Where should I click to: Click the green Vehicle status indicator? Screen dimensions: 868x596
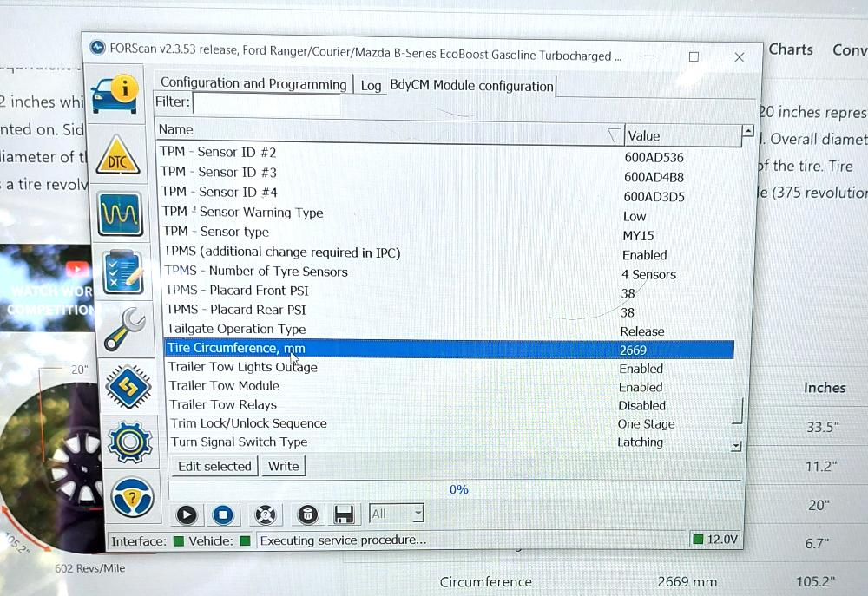pos(246,540)
